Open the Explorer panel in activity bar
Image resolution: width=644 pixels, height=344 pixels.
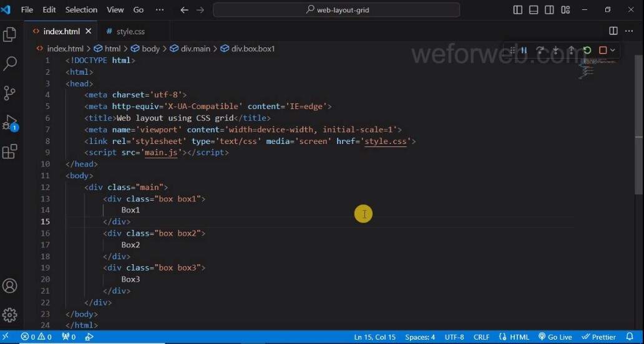click(x=10, y=35)
